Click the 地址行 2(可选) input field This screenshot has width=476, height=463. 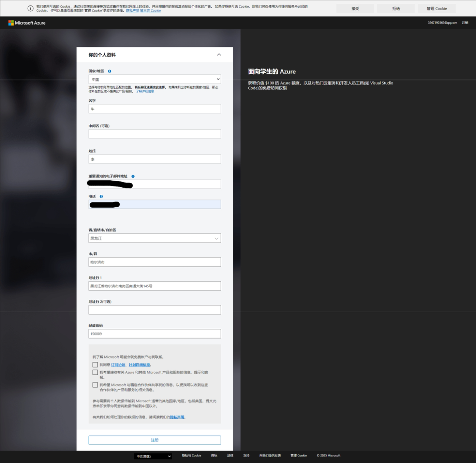click(x=155, y=310)
